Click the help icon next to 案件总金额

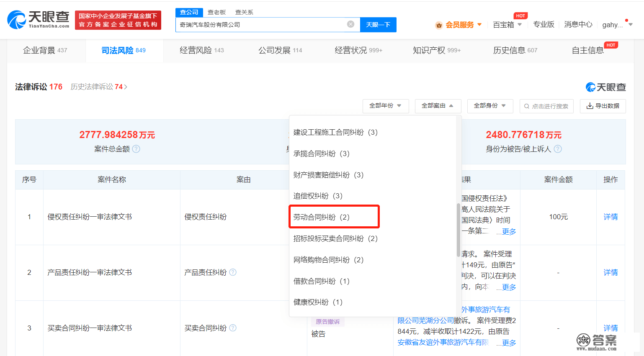136,149
